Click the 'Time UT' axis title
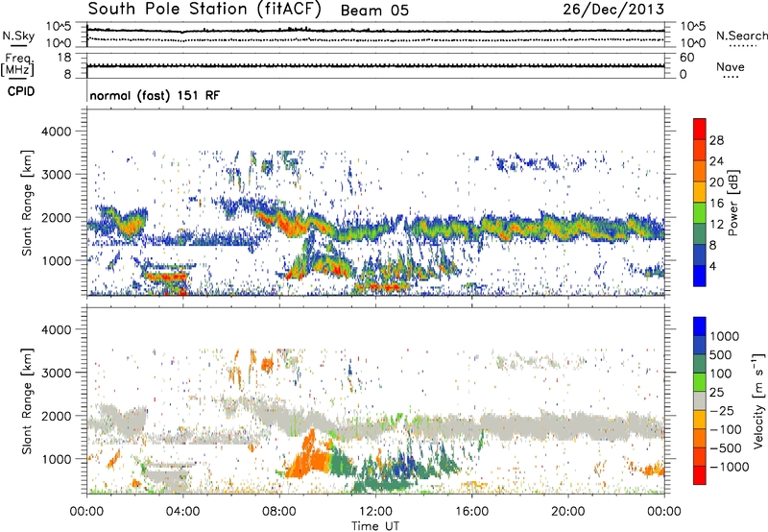 (x=375, y=526)
